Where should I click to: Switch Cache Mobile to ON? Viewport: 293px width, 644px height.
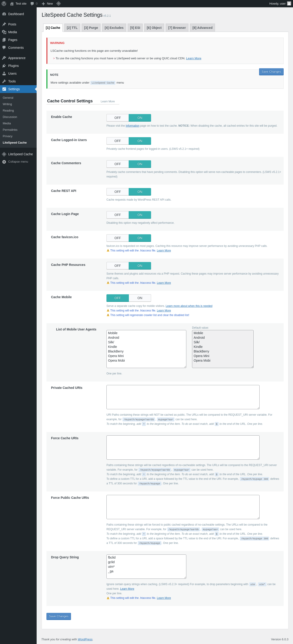point(140,298)
